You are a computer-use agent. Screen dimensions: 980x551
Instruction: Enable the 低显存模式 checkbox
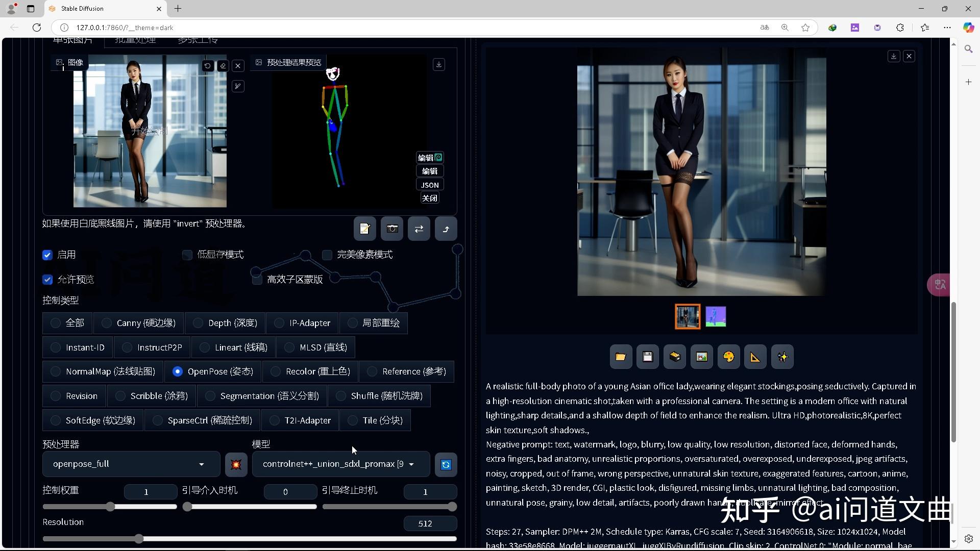click(x=187, y=255)
